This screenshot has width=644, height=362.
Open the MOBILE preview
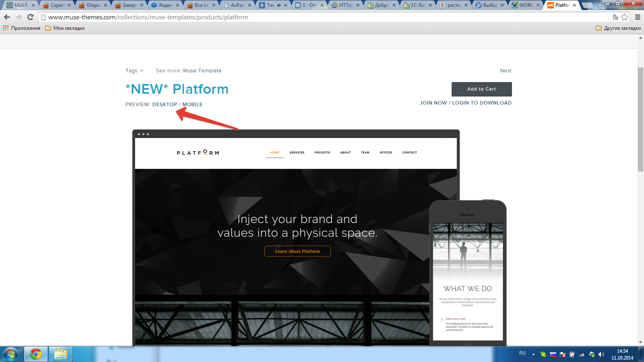pos(192,105)
